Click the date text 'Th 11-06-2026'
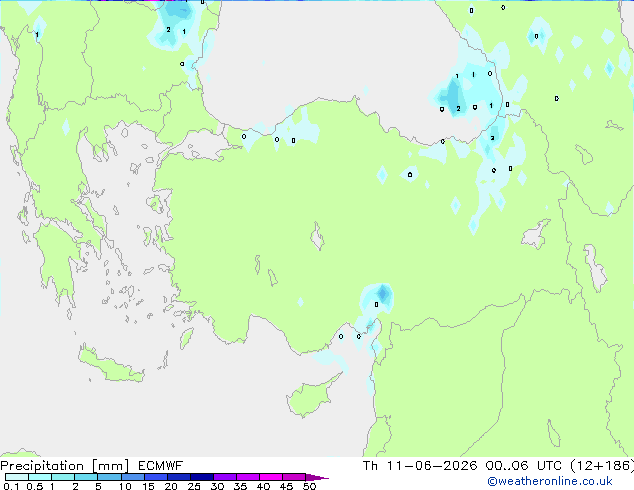The width and height of the screenshot is (634, 490). (420, 466)
